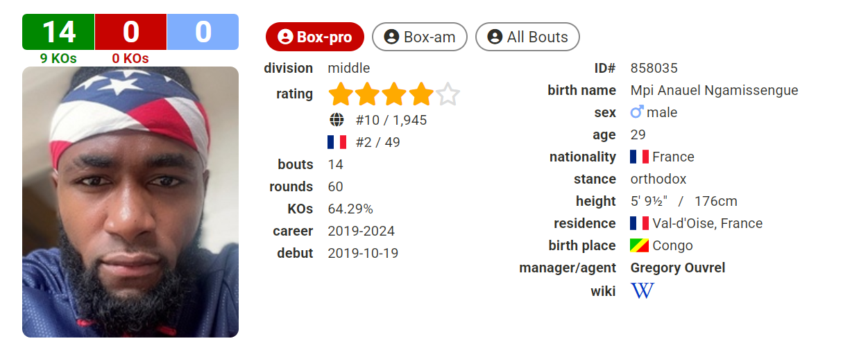The image size is (868, 350).
Task: Click the 9 KOs wins label
Action: click(58, 58)
